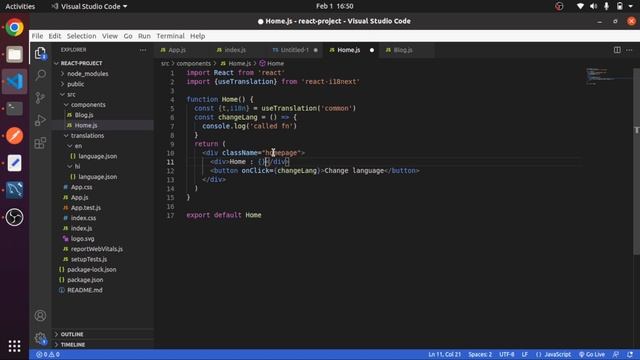This screenshot has height=360, width=640.
Task: Click UTF-8 encoding in status bar
Action: 507,354
